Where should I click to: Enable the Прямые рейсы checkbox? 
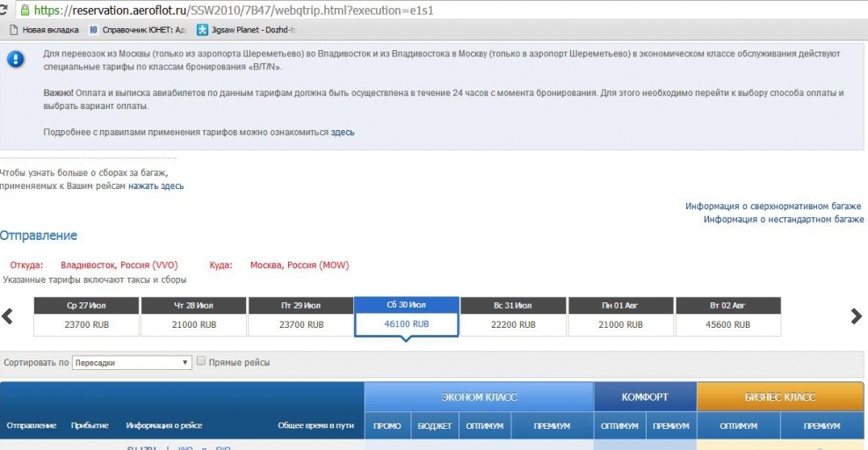coord(202,361)
